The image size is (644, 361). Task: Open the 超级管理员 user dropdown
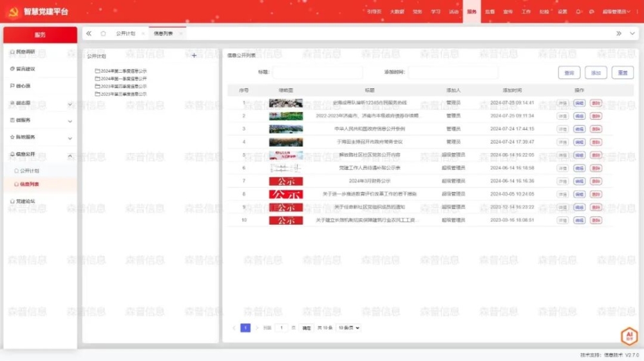(618, 12)
